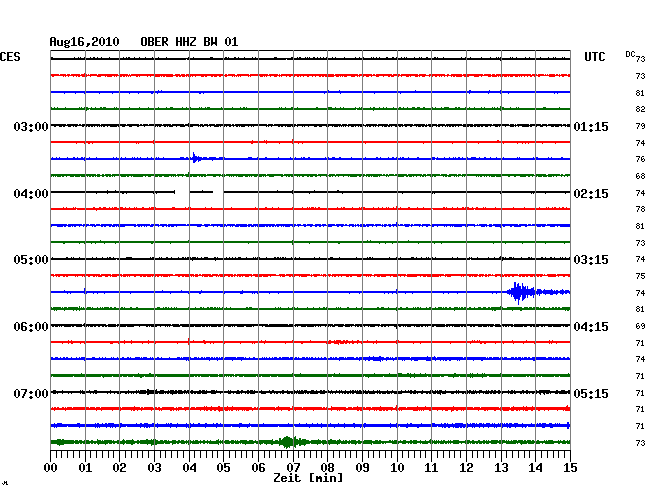Click the DC value 68
Viewport: 650px width, 494px height.
pos(640,176)
